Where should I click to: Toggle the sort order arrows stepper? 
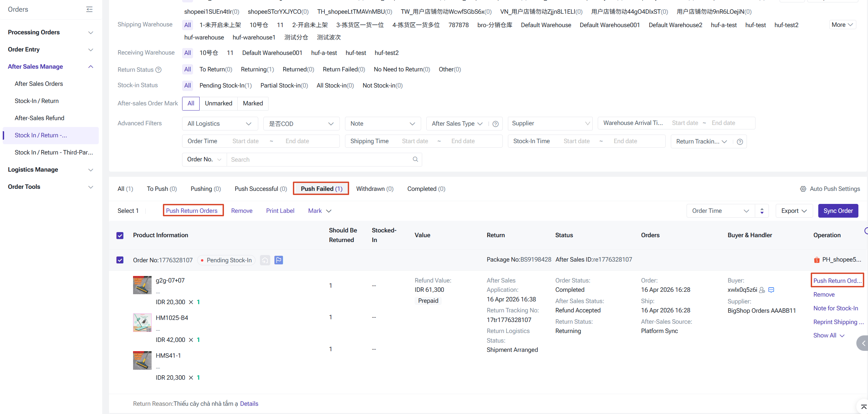click(762, 211)
